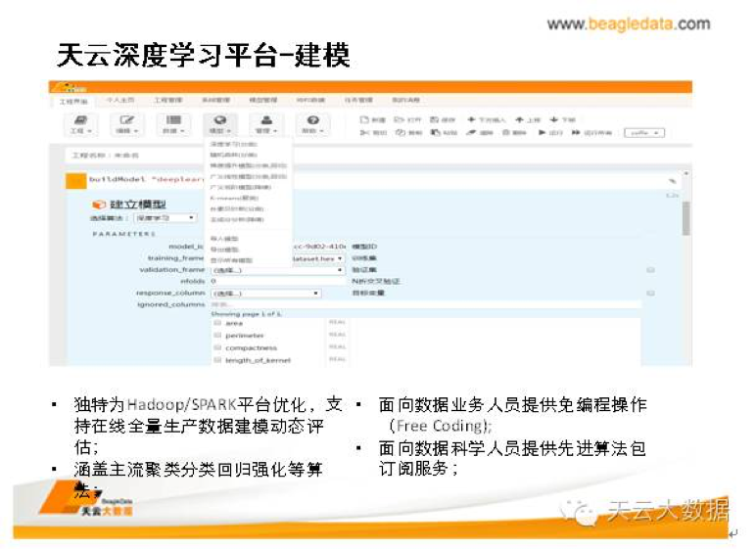Click the 建立模型 heading link
This screenshot has height=549, width=756.
pyautogui.click(x=138, y=205)
